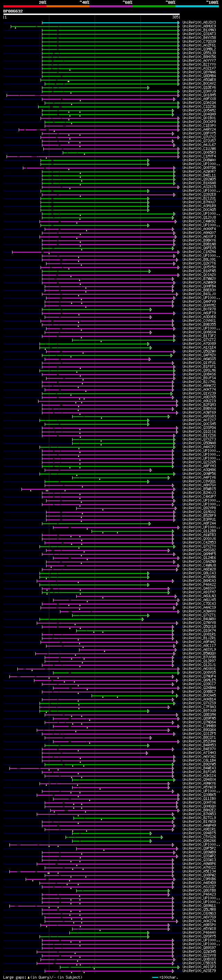Viewport: 222px width, 980px height.
Task: Select hit label UniRef100_B2IYY0
Action: click(199, 65)
